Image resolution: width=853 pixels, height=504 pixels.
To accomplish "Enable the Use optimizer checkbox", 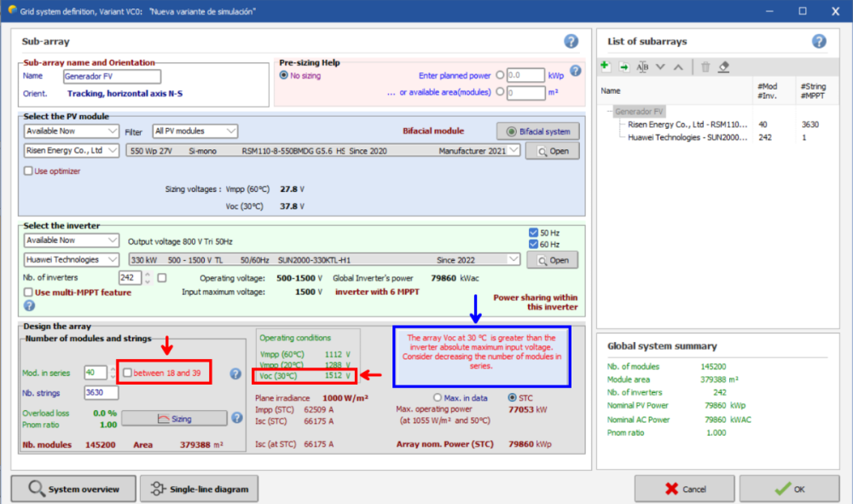I will [29, 171].
